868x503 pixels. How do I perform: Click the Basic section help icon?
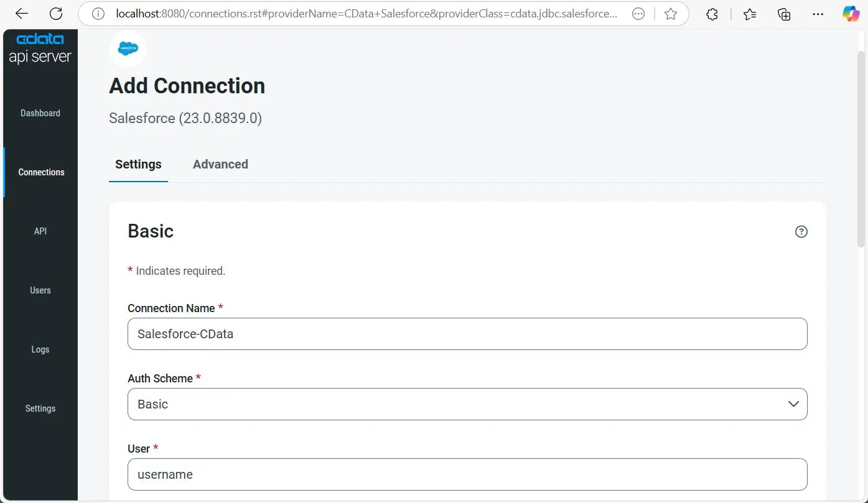point(801,231)
